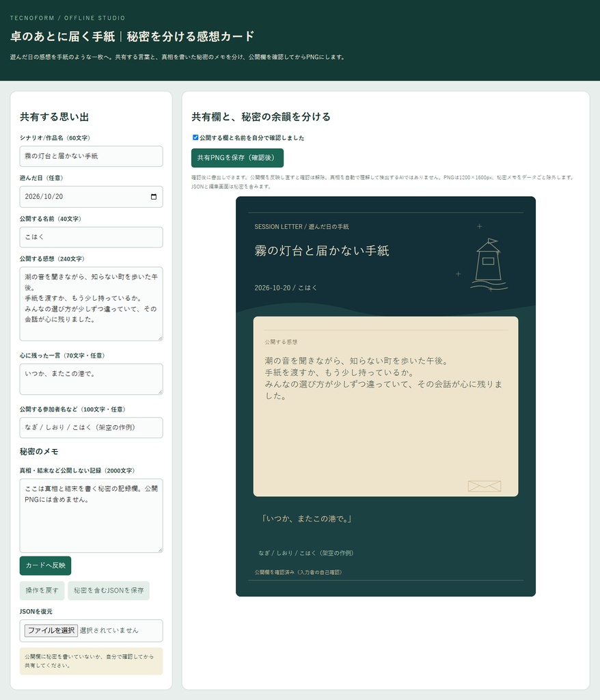
Task: Choose a JSON file with ファイルを選択
Action: [51, 630]
